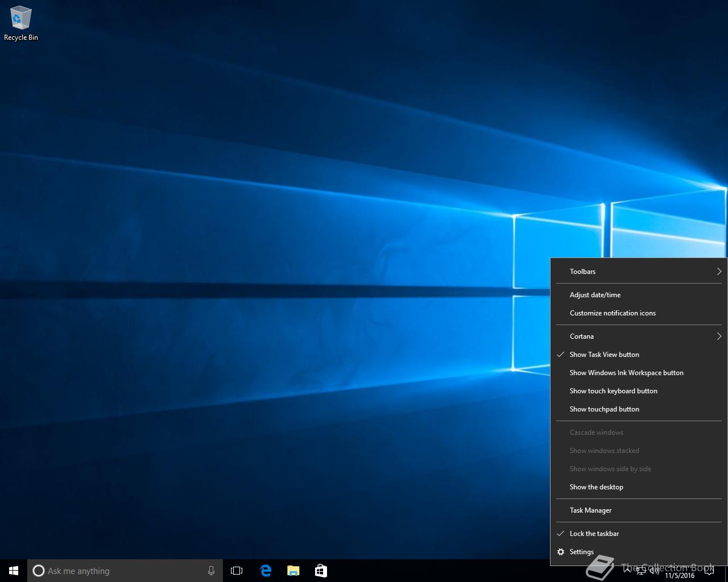Select Customize notification icons
The image size is (728, 582).
(639, 313)
